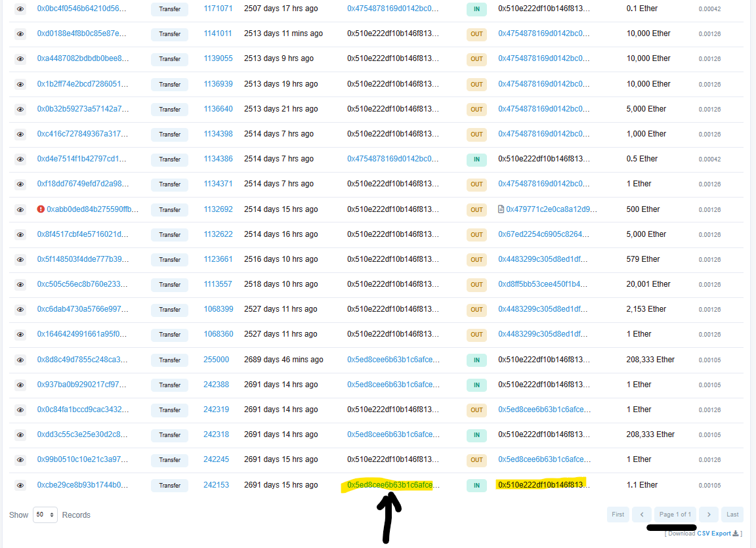Viewport: 756px width, 548px height.
Task: Open block number 1171071 link
Action: coord(218,9)
